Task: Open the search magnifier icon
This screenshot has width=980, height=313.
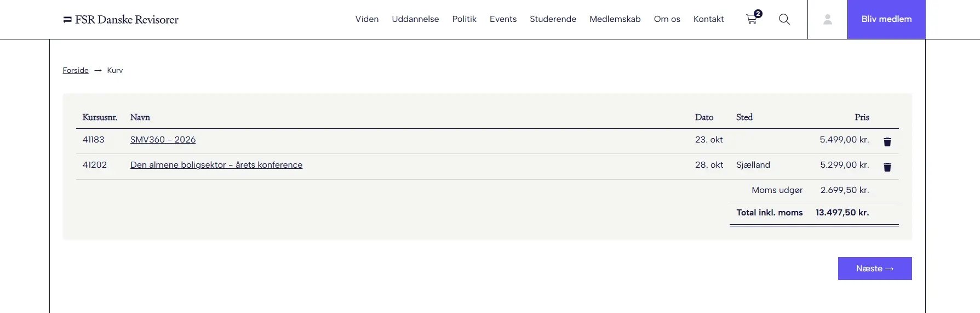Action: tap(784, 19)
